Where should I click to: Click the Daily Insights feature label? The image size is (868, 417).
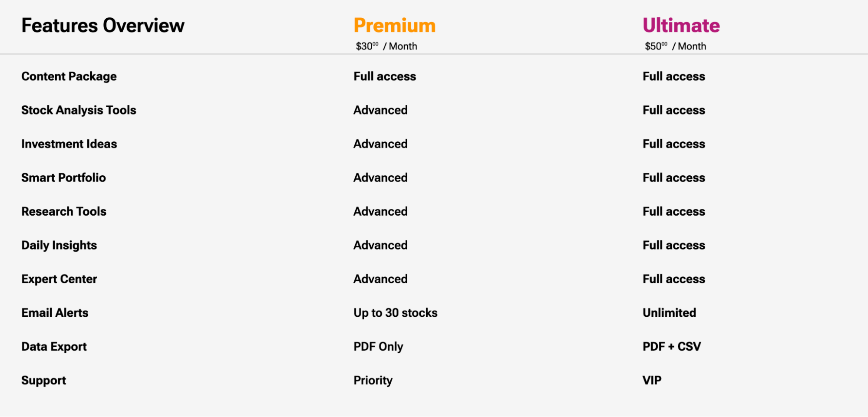(x=59, y=245)
